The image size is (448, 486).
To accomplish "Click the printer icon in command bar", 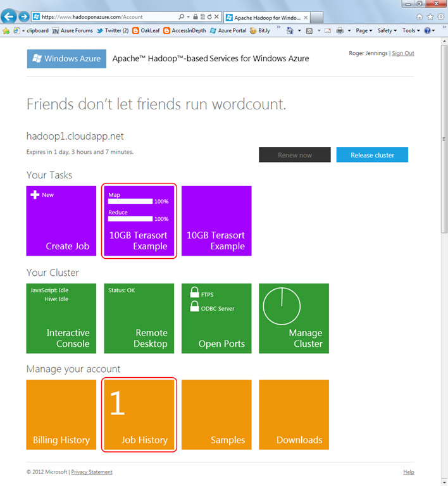I will (340, 30).
